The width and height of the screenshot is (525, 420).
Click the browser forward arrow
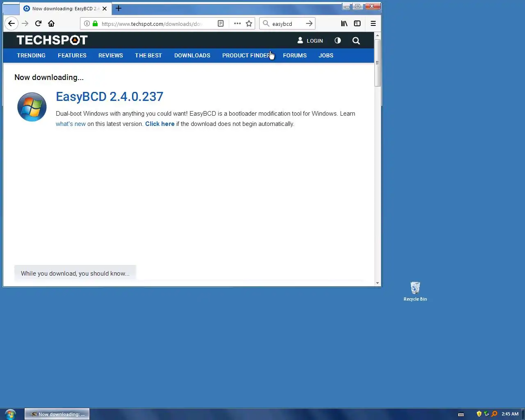click(x=25, y=23)
